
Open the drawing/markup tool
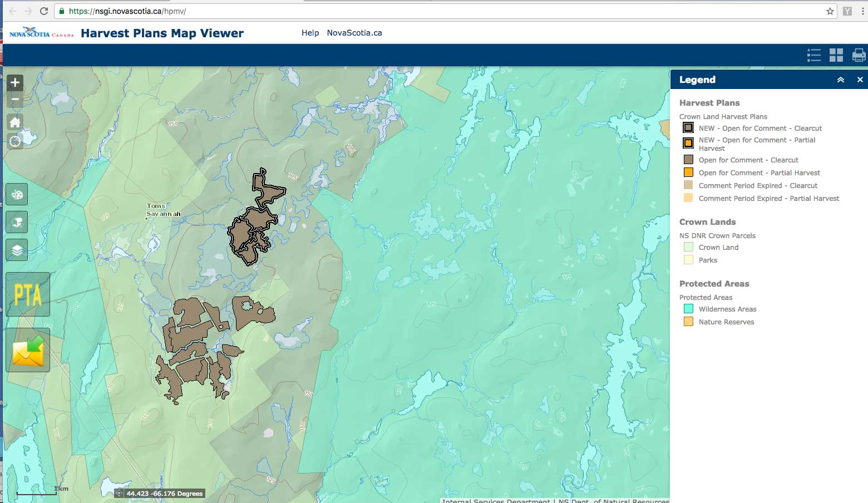coord(16,221)
